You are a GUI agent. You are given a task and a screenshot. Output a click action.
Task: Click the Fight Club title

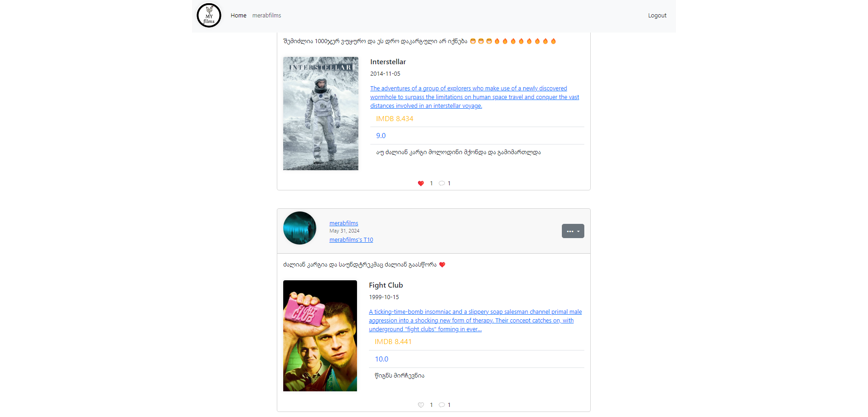tap(386, 285)
